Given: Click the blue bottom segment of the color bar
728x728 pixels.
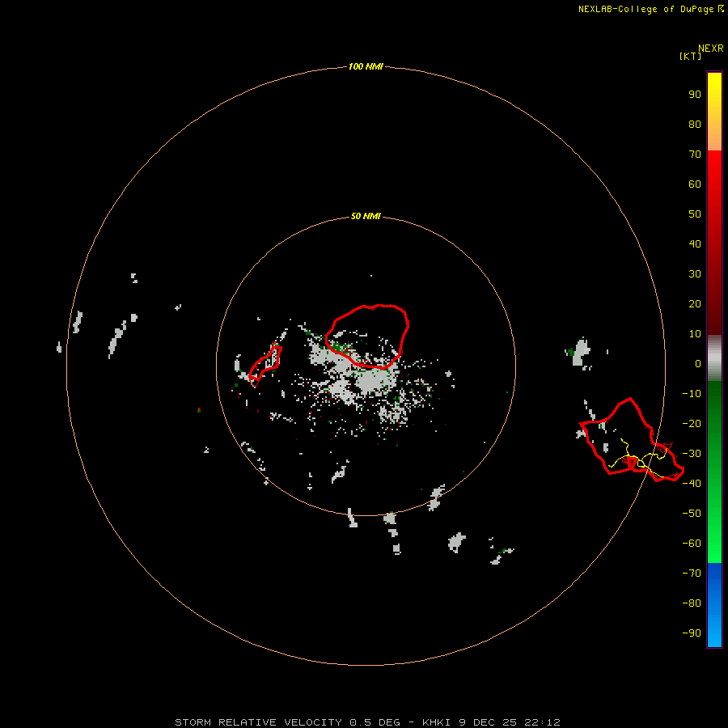Looking at the screenshot, I should 714,604.
